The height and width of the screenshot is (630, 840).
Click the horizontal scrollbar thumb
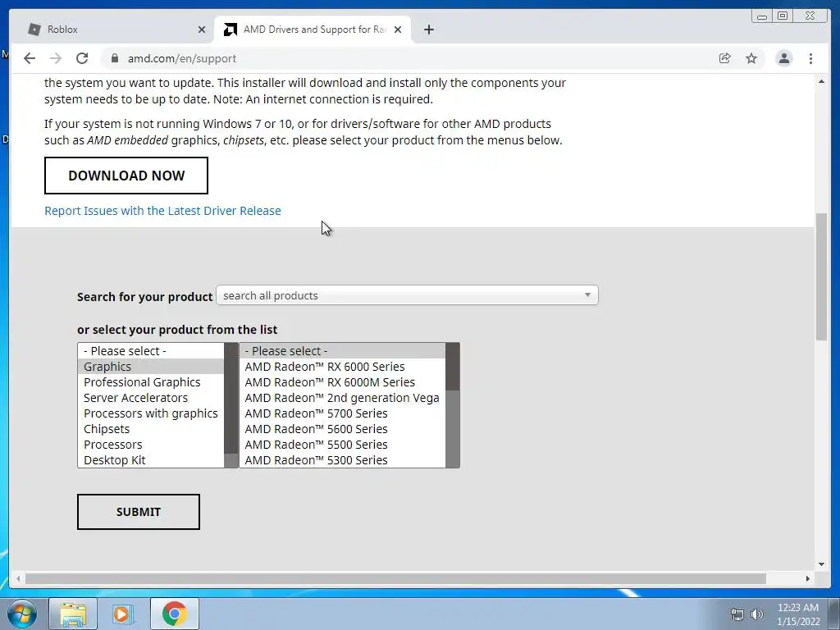[395, 578]
